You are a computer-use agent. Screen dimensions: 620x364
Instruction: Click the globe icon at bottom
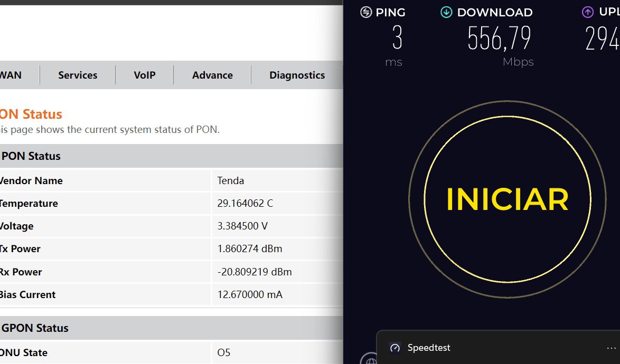[369, 360]
